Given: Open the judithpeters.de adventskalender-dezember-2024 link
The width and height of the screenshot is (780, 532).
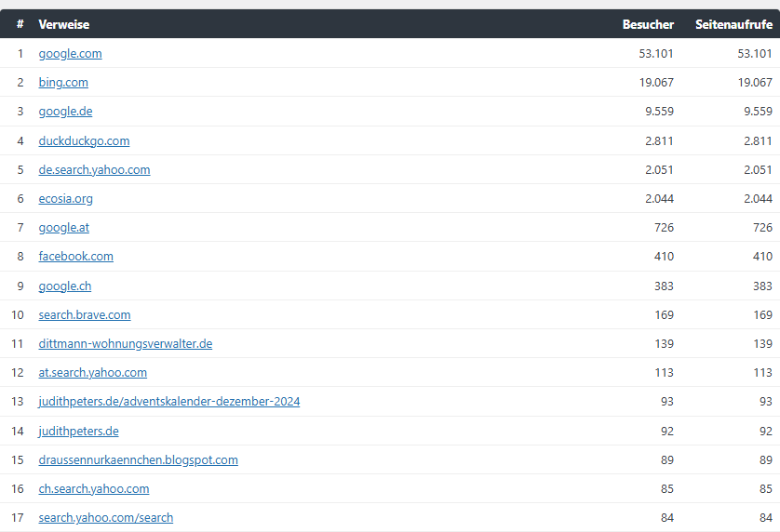Looking at the screenshot, I should [169, 402].
